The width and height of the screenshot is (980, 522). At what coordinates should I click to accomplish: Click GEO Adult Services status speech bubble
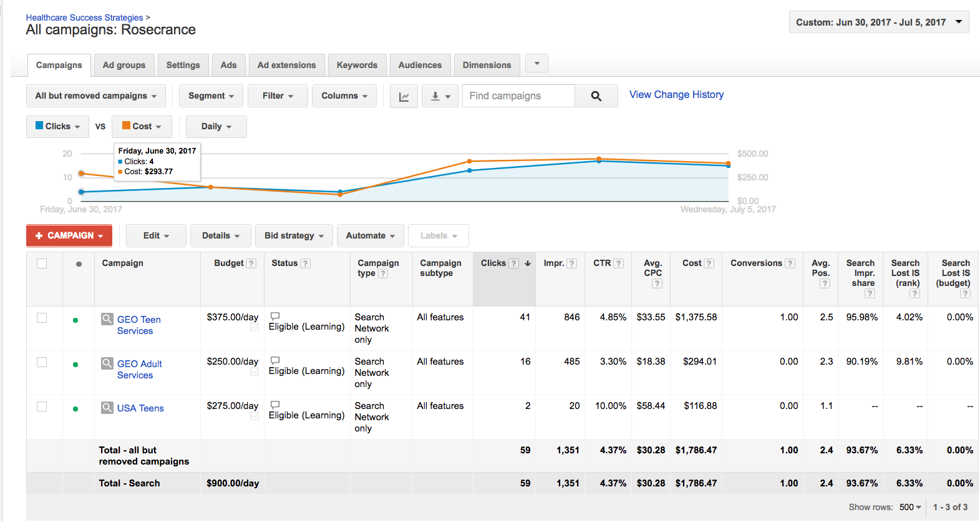pyautogui.click(x=275, y=360)
